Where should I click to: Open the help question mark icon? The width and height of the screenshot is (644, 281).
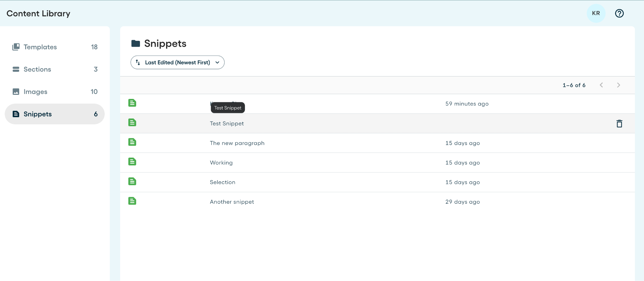pos(619,13)
